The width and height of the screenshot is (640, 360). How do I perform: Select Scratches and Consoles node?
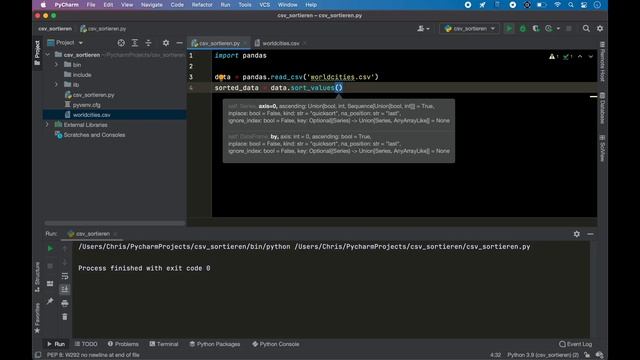coord(94,135)
